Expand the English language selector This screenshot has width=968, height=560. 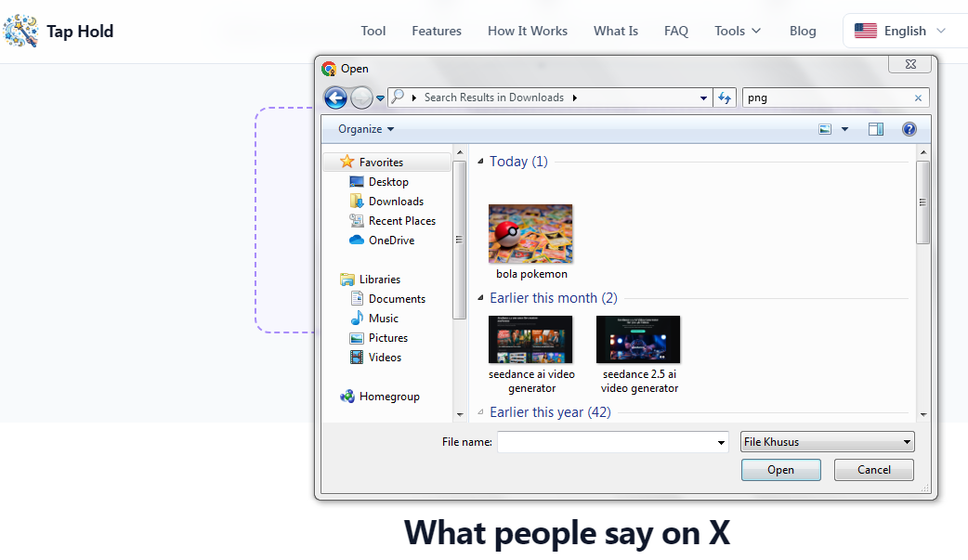(x=901, y=31)
